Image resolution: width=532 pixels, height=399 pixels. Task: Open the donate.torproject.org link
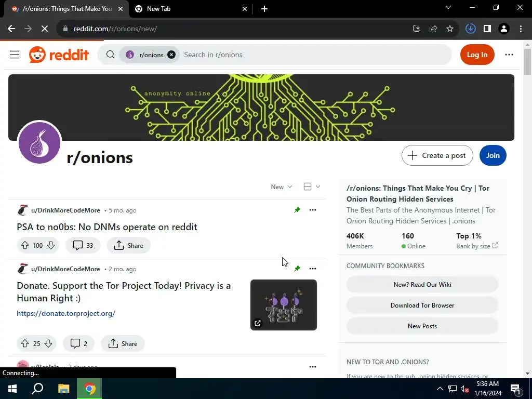[x=66, y=313]
